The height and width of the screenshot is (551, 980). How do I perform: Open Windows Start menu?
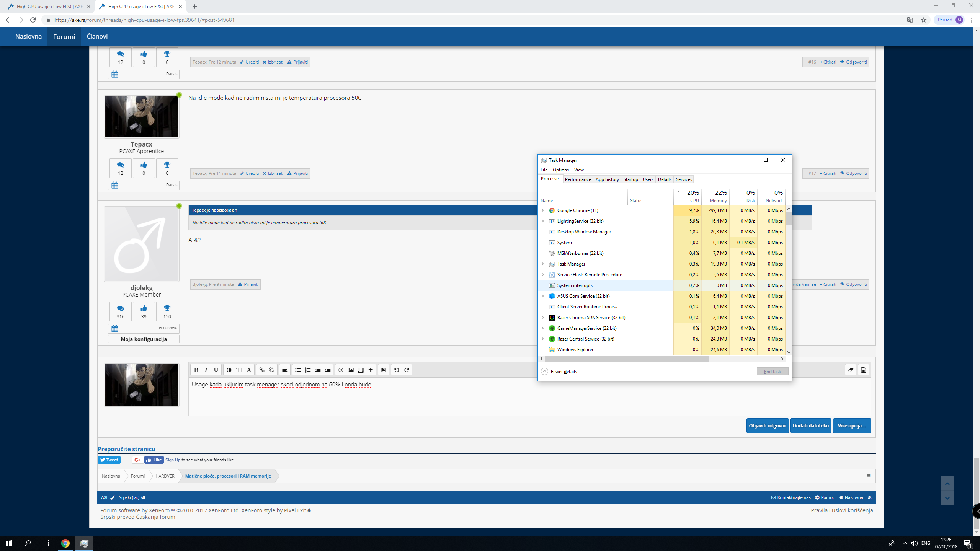[x=9, y=543]
